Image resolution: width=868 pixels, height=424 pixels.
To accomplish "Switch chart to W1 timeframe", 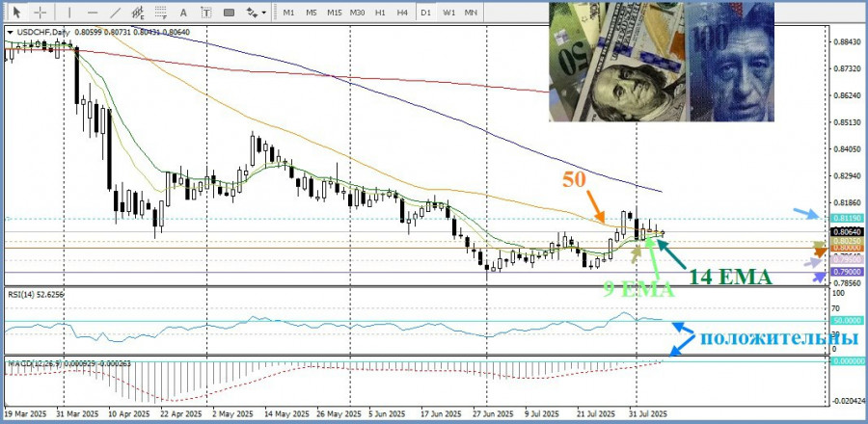I will 448,13.
